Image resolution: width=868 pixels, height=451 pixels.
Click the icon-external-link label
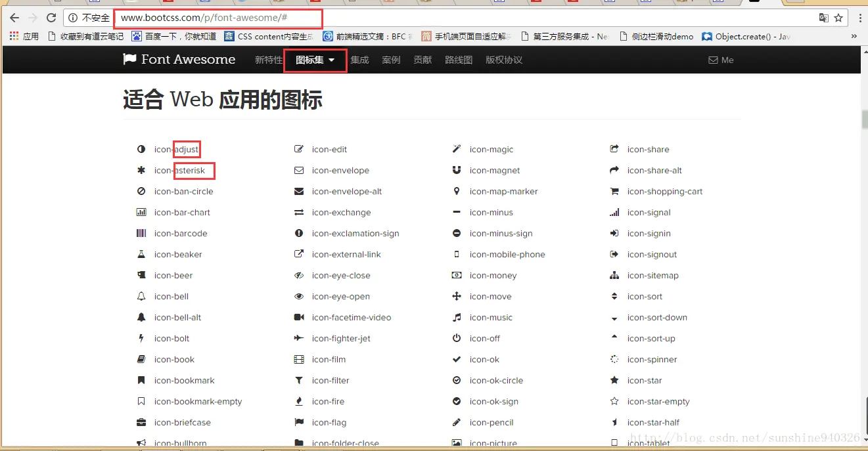[x=346, y=254]
